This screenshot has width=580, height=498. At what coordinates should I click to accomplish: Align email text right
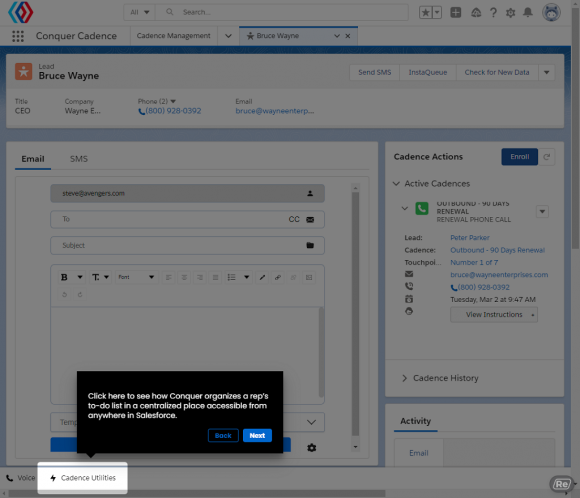(x=199, y=277)
